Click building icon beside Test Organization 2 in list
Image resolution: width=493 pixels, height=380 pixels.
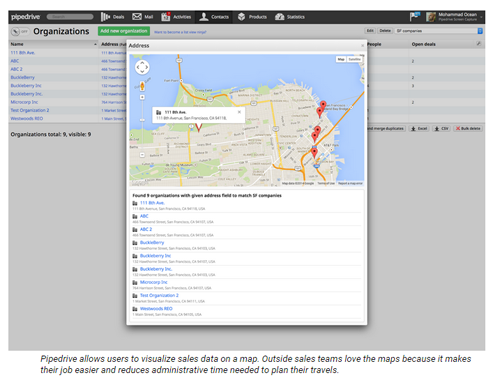coord(135,296)
